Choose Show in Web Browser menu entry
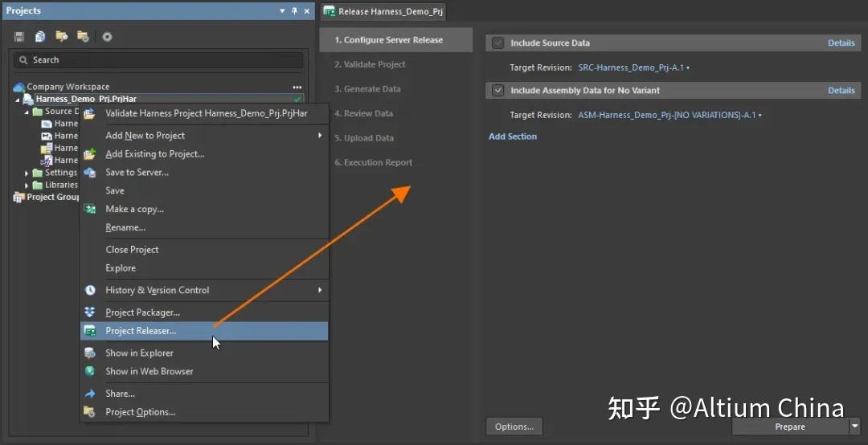 pos(204,371)
